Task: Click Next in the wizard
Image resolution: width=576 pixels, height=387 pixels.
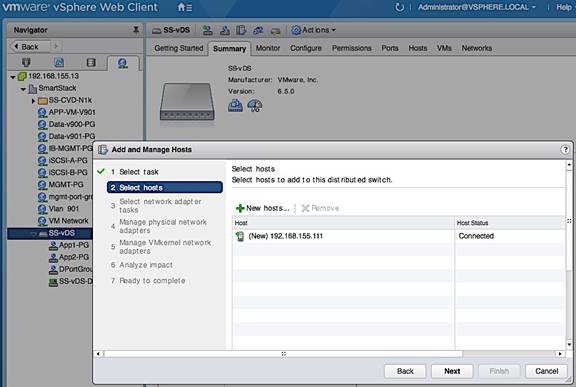Action: (x=452, y=371)
